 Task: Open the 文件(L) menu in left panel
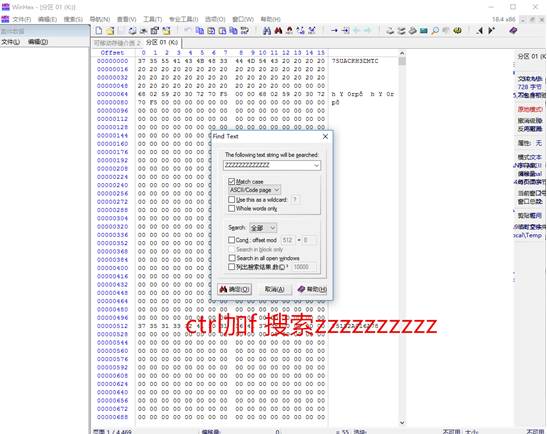10,42
